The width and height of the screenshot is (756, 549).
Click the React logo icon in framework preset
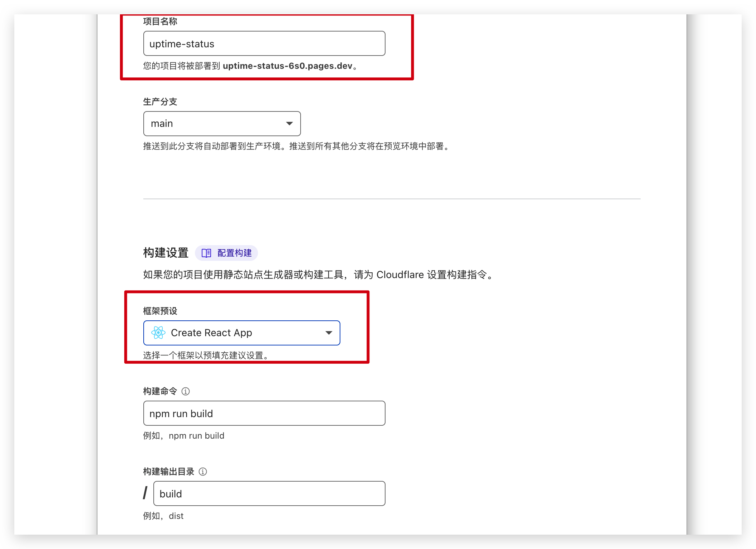[x=158, y=333]
